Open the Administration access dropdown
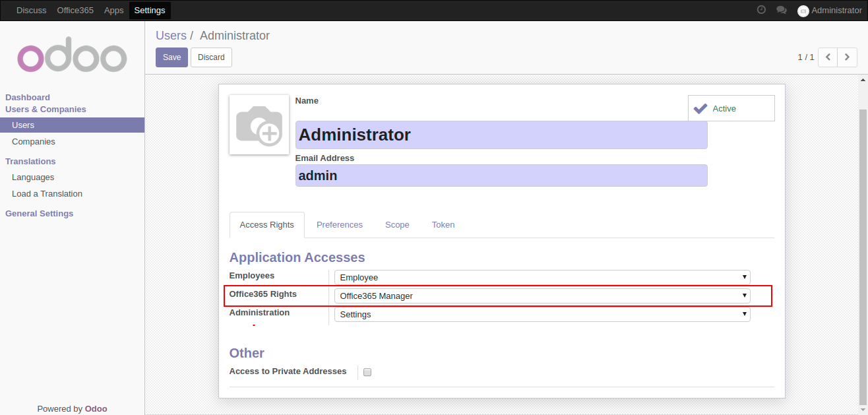Viewport: 868px width, 415px height. 542,315
